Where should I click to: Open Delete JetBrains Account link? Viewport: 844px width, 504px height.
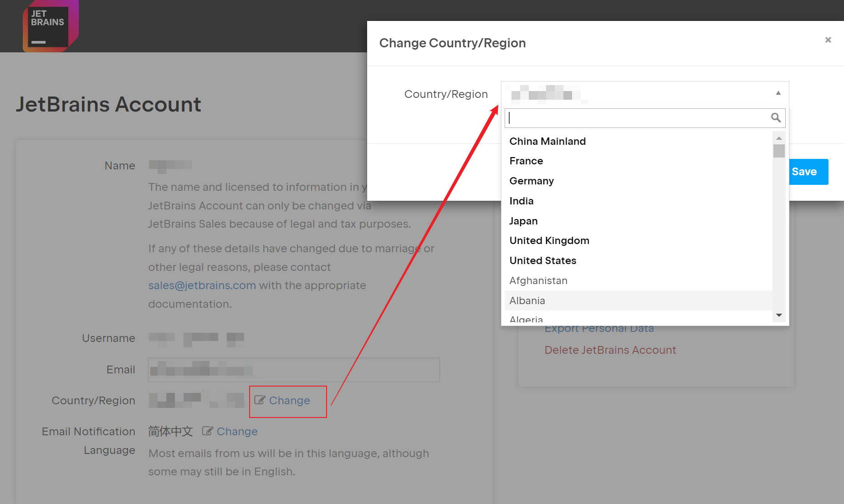pyautogui.click(x=610, y=350)
